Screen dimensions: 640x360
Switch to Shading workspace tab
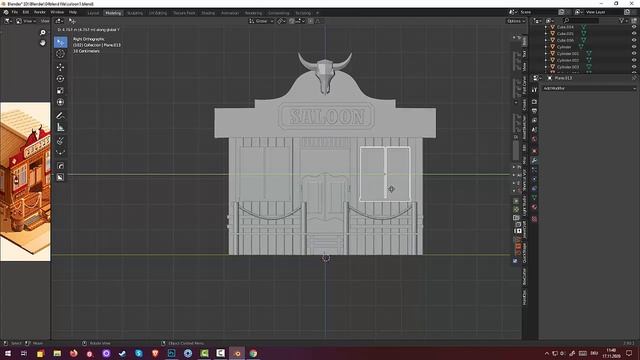point(208,13)
